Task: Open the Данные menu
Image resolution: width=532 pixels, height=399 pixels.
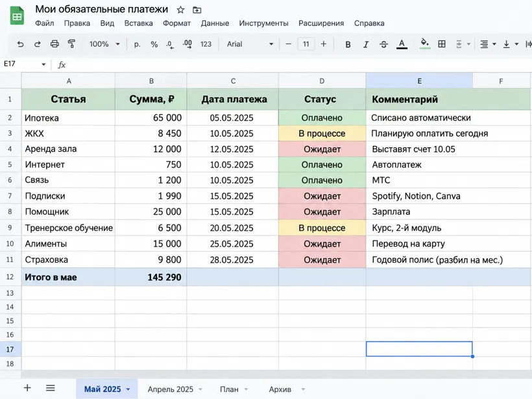Action: click(x=215, y=23)
